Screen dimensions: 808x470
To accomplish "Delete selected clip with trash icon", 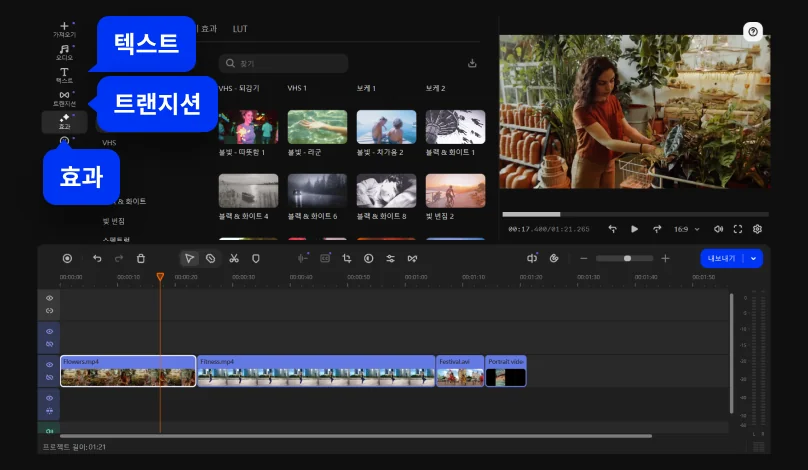I will click(141, 258).
